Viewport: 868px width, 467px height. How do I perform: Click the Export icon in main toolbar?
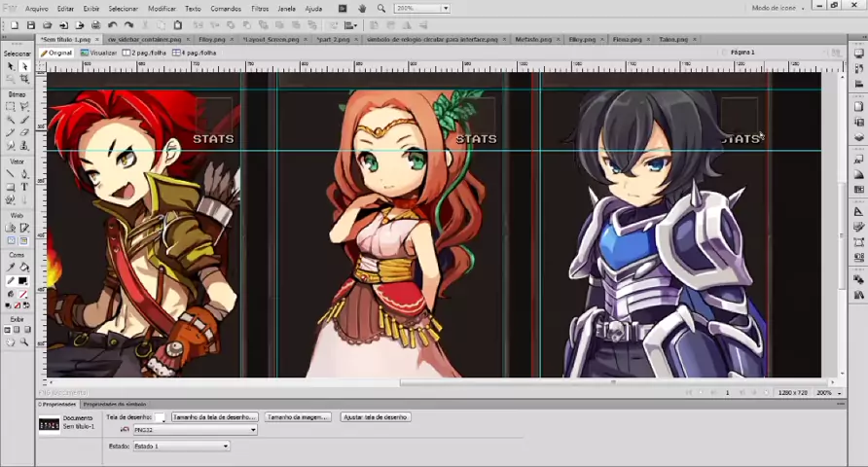coord(80,25)
